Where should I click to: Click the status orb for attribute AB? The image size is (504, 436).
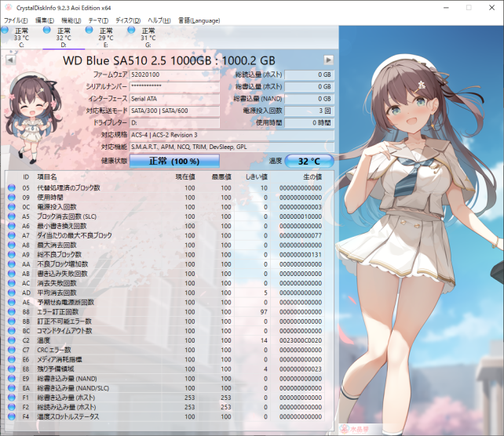pyautogui.click(x=12, y=273)
